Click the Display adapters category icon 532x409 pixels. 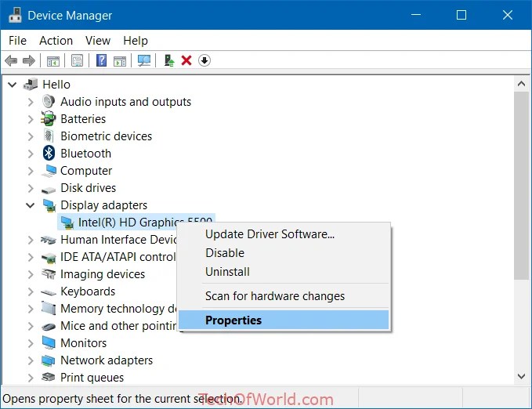(x=49, y=205)
